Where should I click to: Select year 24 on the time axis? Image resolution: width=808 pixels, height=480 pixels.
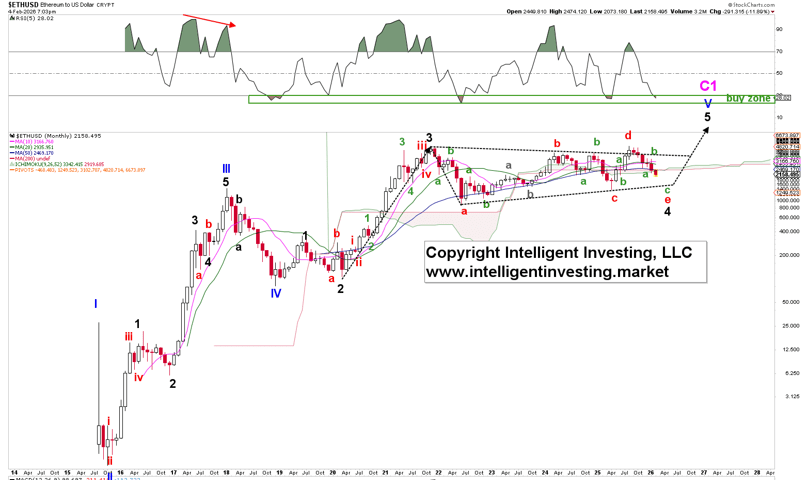pyautogui.click(x=544, y=470)
